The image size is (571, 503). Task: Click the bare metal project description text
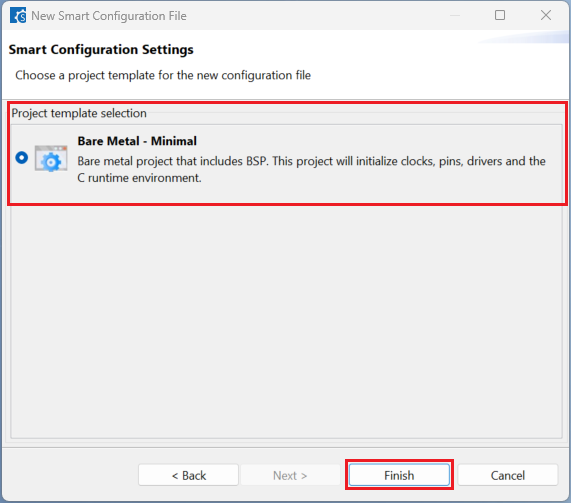[x=311, y=169]
